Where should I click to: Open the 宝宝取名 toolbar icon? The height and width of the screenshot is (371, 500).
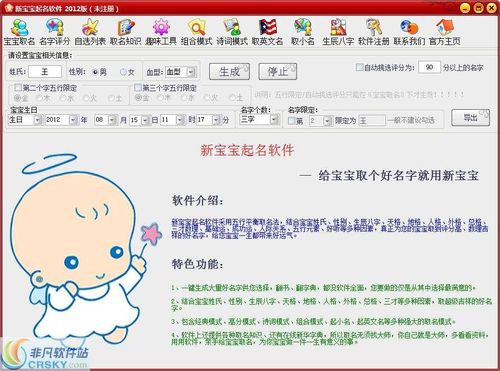point(19,32)
